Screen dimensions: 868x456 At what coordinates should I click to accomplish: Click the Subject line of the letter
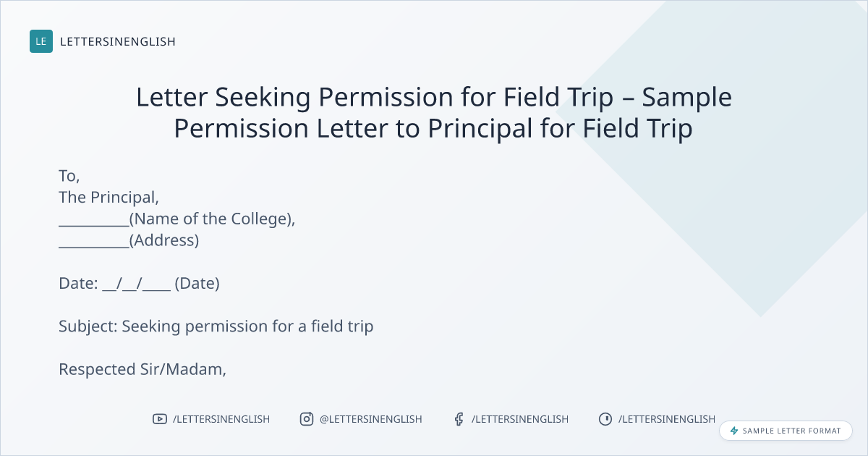216,326
